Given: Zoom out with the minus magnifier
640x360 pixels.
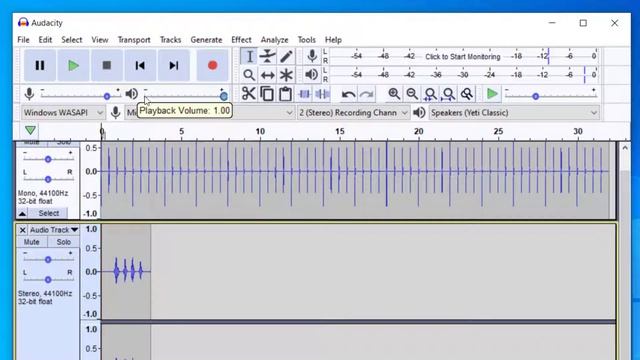Looking at the screenshot, I should click(412, 94).
